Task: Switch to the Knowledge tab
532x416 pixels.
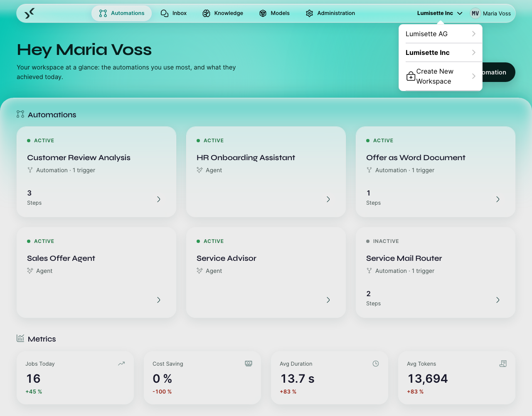Action: 223,13
